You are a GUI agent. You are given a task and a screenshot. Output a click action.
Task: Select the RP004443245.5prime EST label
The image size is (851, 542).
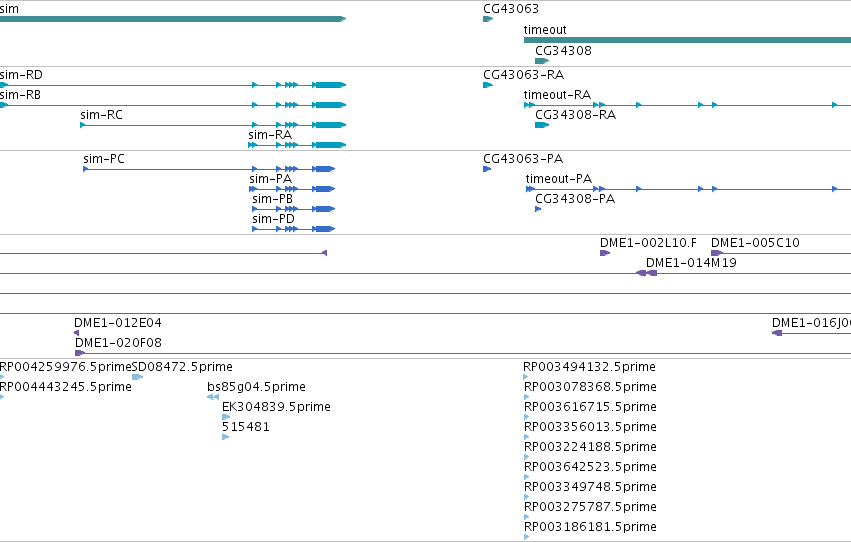[x=66, y=387]
